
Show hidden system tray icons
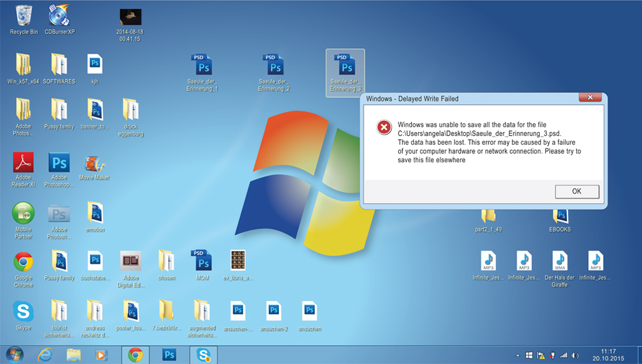(x=517, y=355)
